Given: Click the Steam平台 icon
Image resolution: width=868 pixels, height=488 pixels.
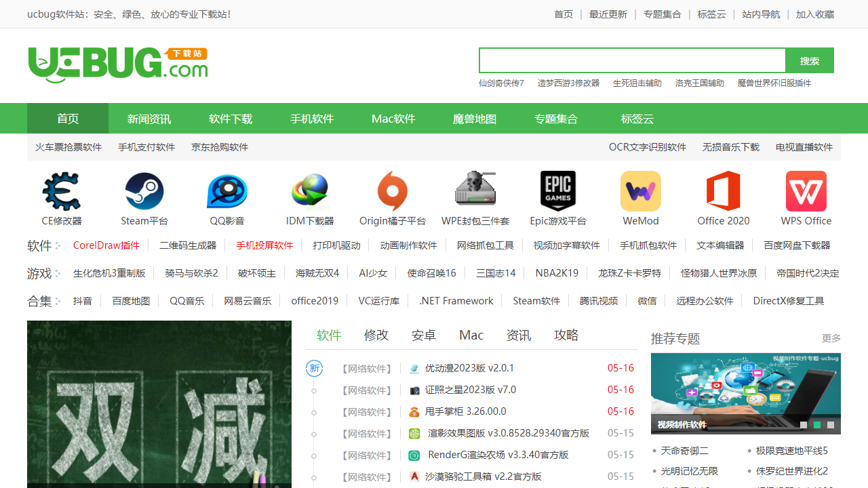Looking at the screenshot, I should coord(144,191).
